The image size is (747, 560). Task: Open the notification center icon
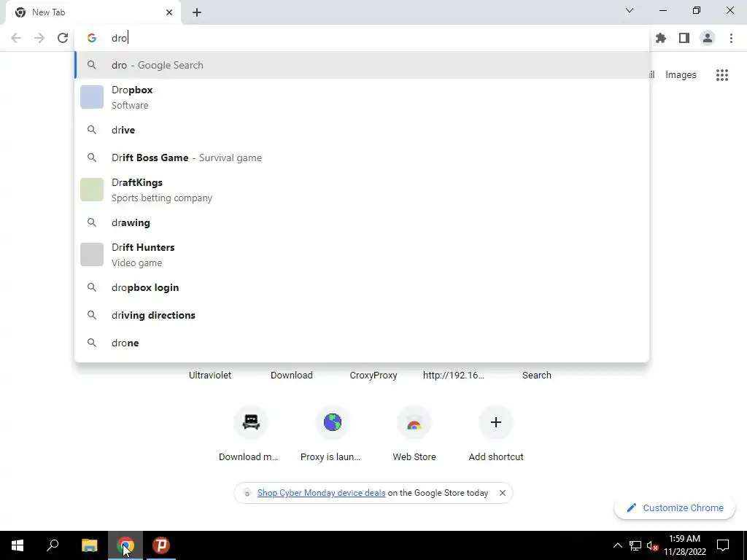click(723, 545)
